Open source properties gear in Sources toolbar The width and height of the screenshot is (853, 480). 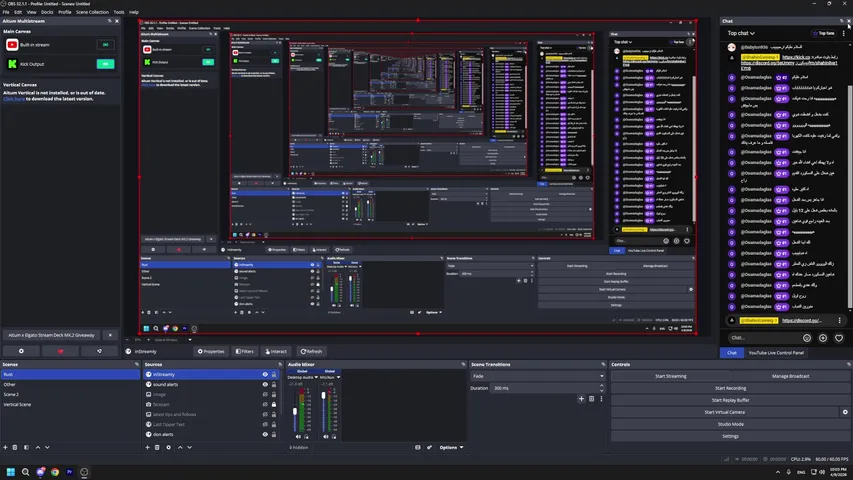(169, 447)
